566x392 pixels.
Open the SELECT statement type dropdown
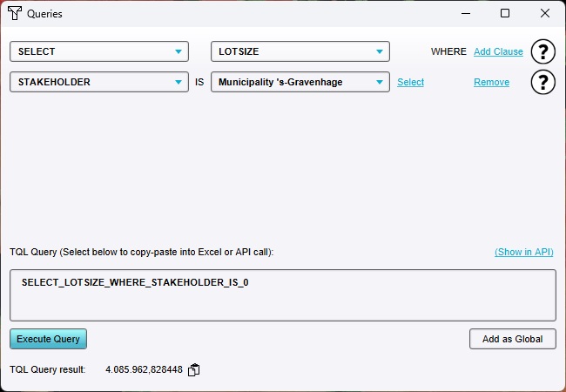99,51
